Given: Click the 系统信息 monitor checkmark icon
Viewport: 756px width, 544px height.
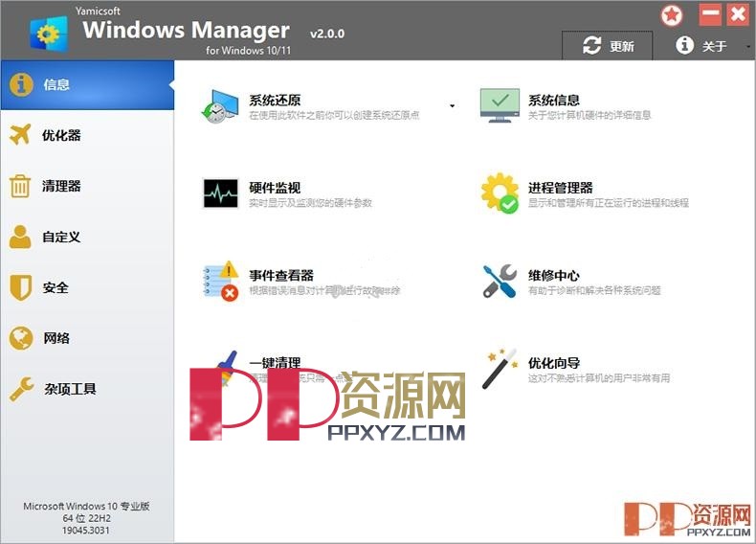Looking at the screenshot, I should click(x=500, y=105).
